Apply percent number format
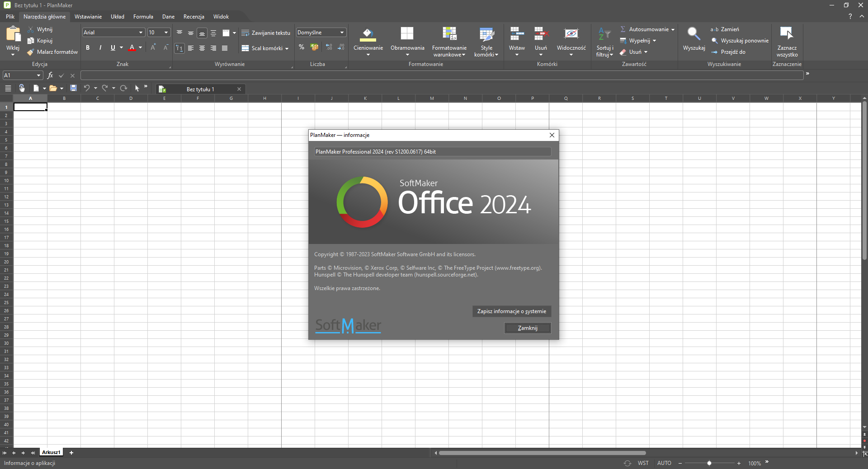Screen dimensions: 868x469 [x=302, y=47]
